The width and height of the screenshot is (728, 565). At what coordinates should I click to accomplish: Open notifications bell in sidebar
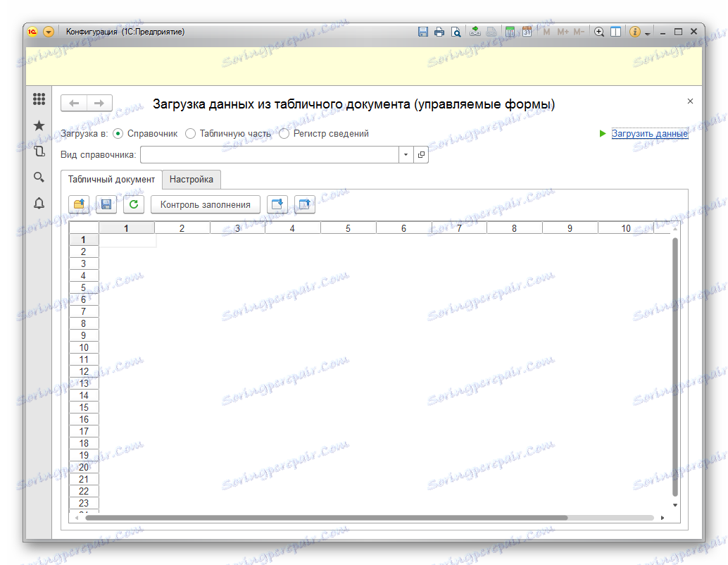pyautogui.click(x=39, y=203)
